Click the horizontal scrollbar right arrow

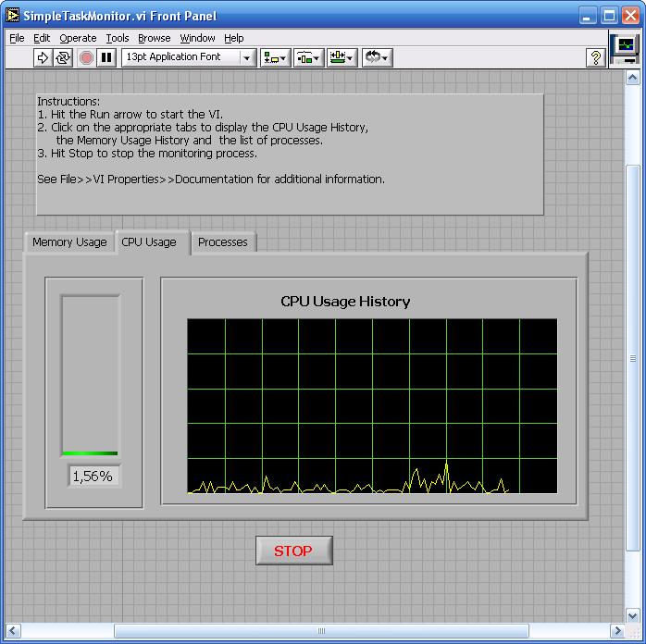coord(616,630)
